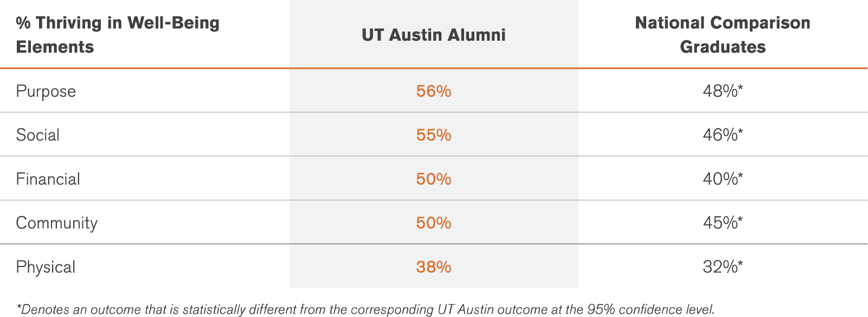Click the 48%* national Purpose value
868x317 pixels.
(723, 91)
